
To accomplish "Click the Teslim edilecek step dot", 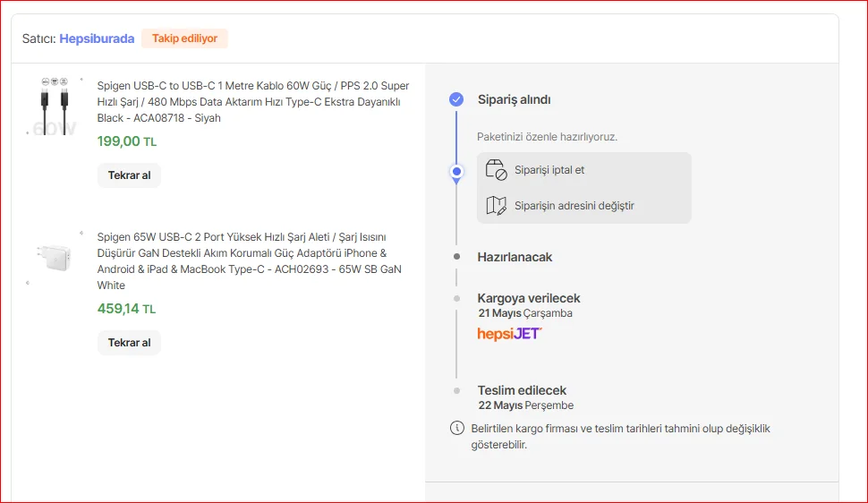I will click(x=456, y=390).
